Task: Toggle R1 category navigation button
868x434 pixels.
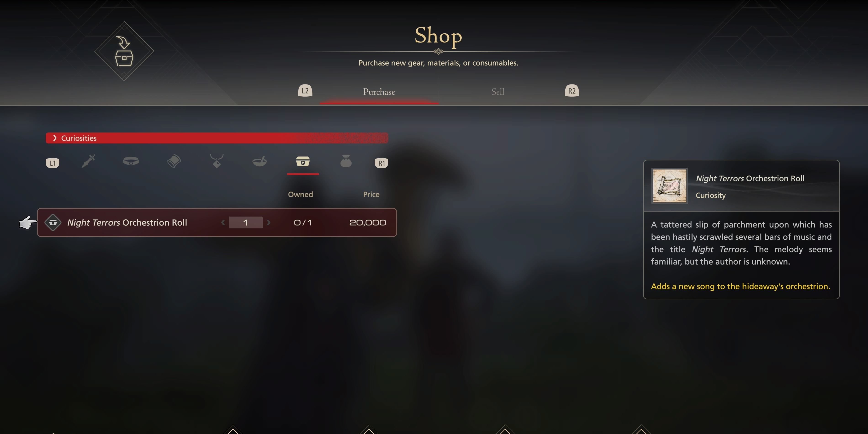Action: point(381,162)
